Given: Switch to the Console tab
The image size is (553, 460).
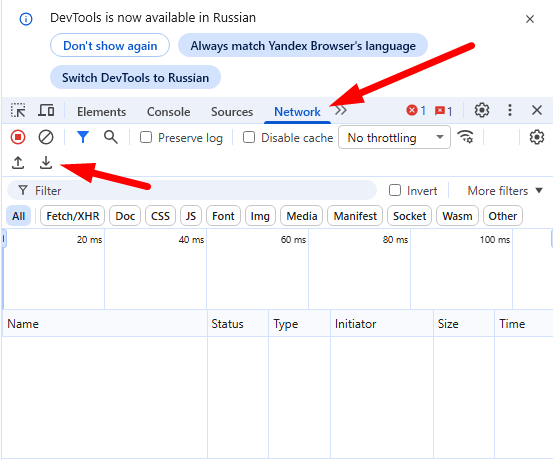Looking at the screenshot, I should click(169, 112).
